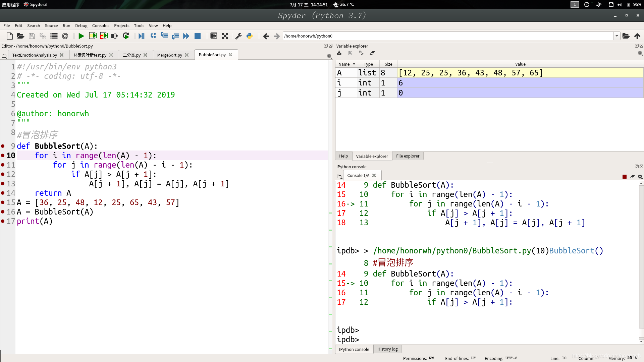This screenshot has width=644, height=362.
Task: Open the editor pane options gear menu
Action: [329, 56]
